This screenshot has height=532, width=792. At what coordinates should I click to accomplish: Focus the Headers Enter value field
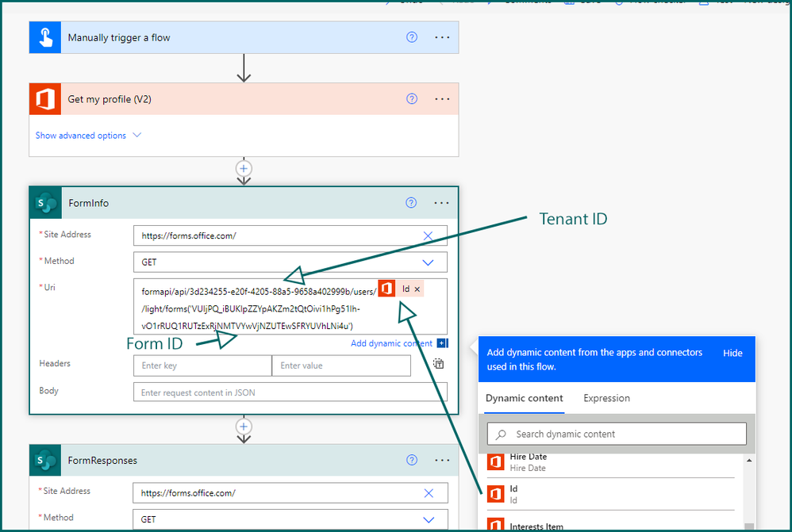341,366
